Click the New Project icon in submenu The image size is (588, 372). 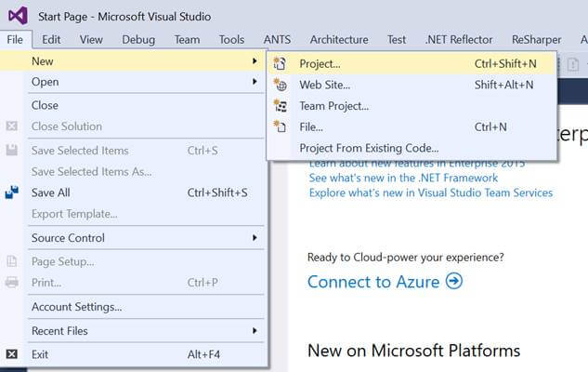pos(280,64)
